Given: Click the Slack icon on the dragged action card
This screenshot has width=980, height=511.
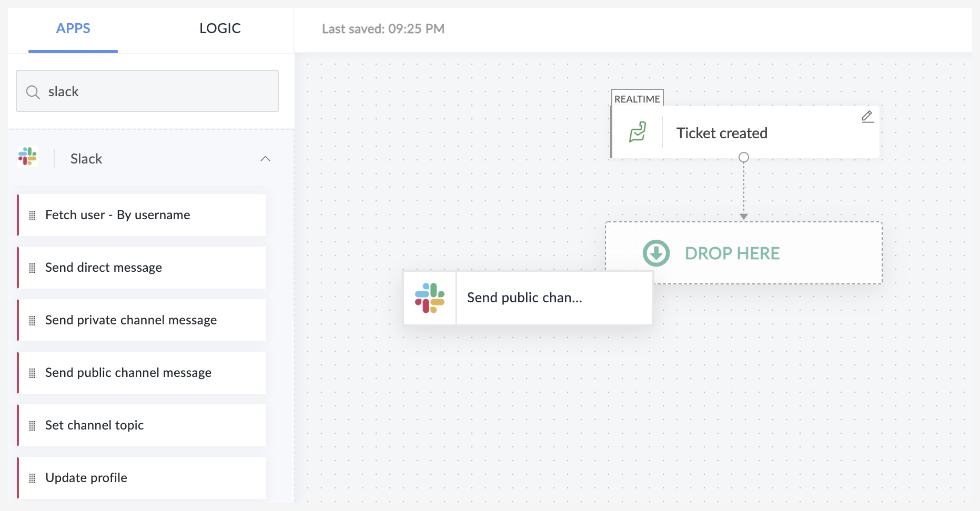Looking at the screenshot, I should click(430, 298).
